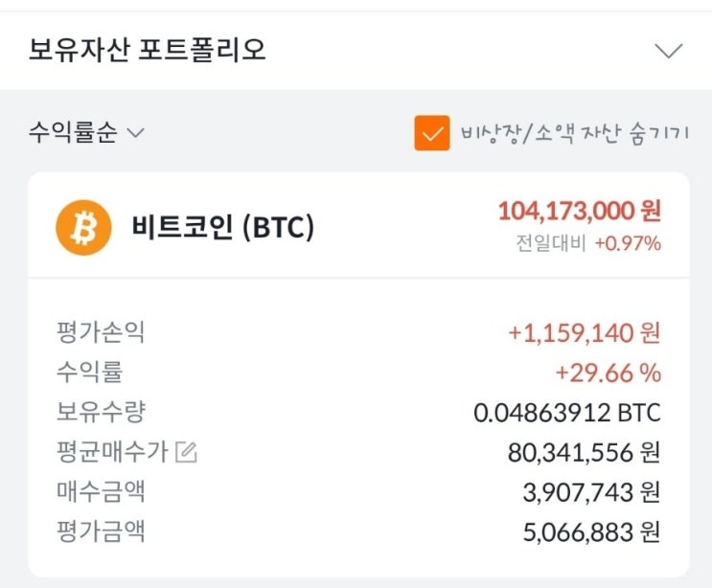712x588 pixels.
Task: Click the 5,066,883 원 valuation amount
Action: coord(589,531)
